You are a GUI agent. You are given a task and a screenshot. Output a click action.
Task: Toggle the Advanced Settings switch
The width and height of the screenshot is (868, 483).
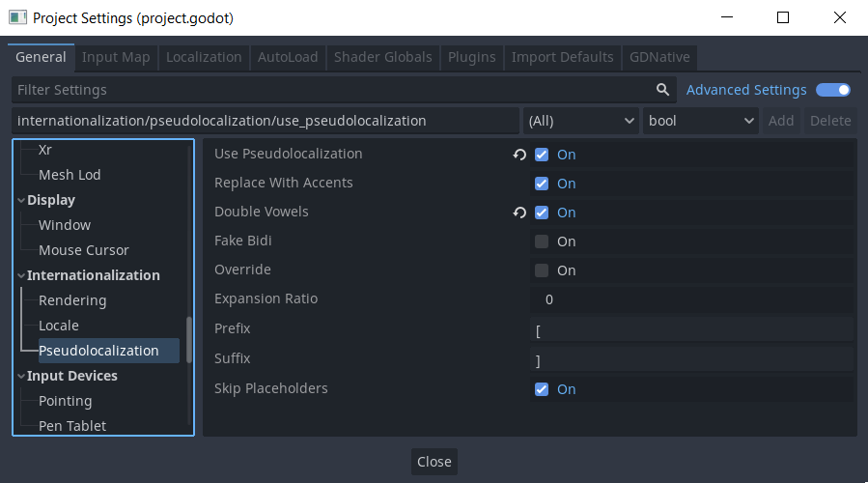(x=833, y=90)
